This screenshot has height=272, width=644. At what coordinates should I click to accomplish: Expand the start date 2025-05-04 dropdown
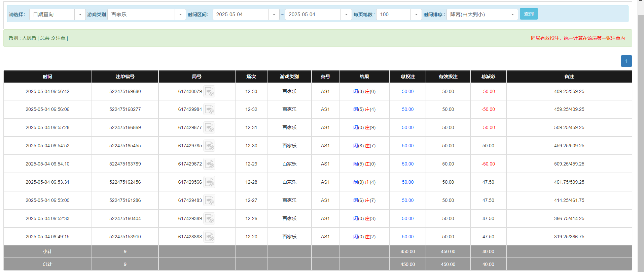pos(274,14)
